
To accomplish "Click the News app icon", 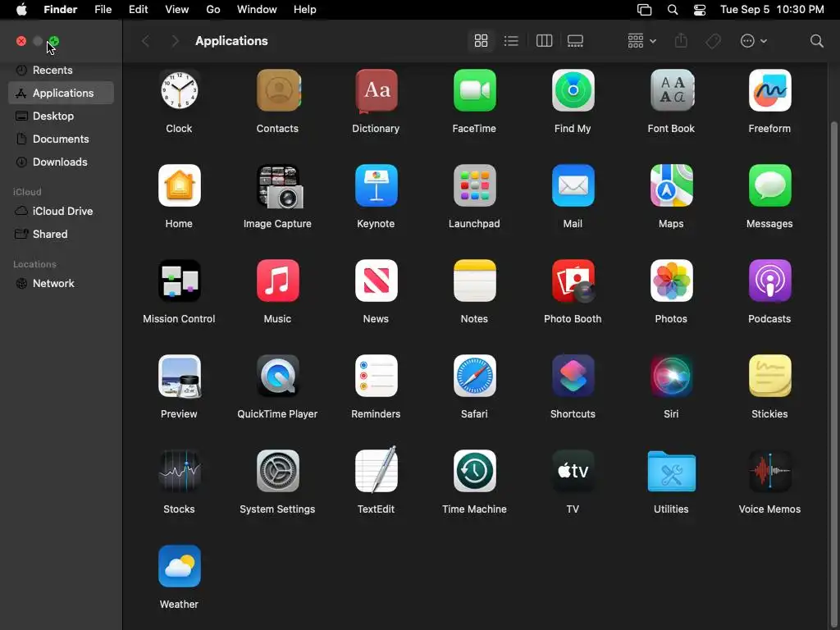I will pos(376,281).
